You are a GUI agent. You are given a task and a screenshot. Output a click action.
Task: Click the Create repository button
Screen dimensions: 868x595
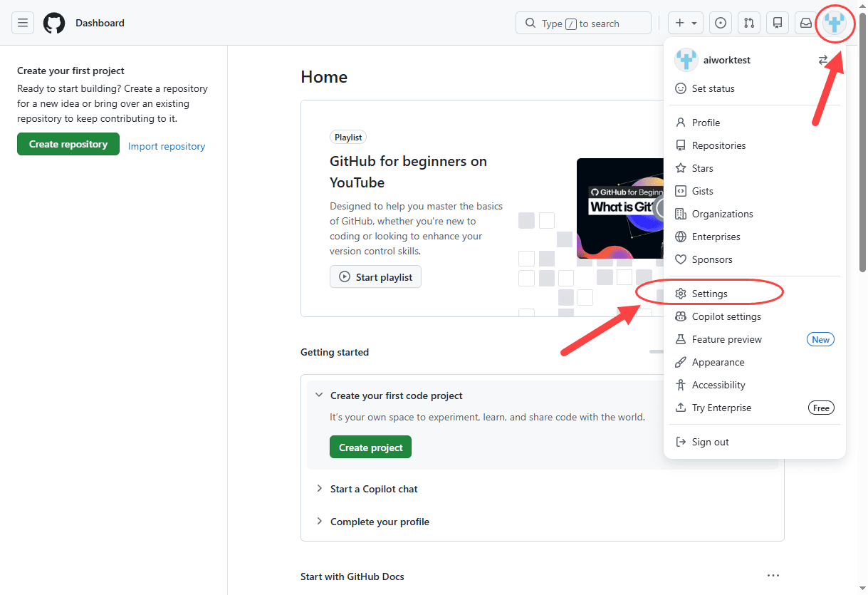pos(68,144)
